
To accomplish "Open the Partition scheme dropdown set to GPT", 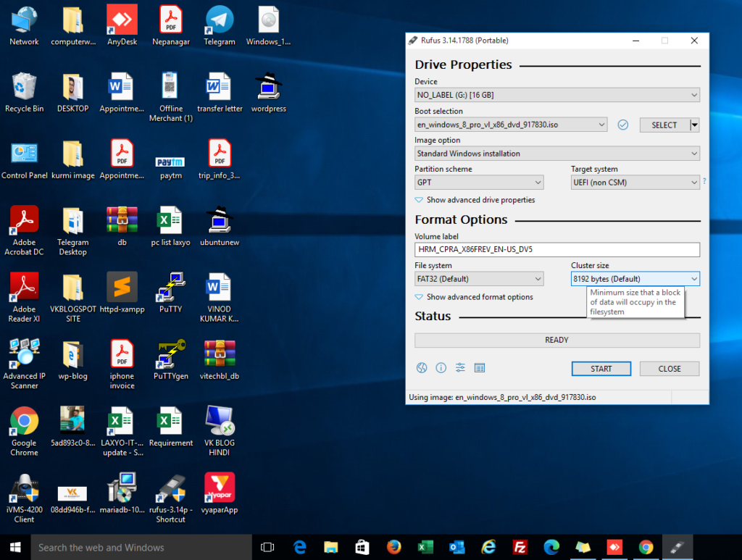I will point(478,183).
